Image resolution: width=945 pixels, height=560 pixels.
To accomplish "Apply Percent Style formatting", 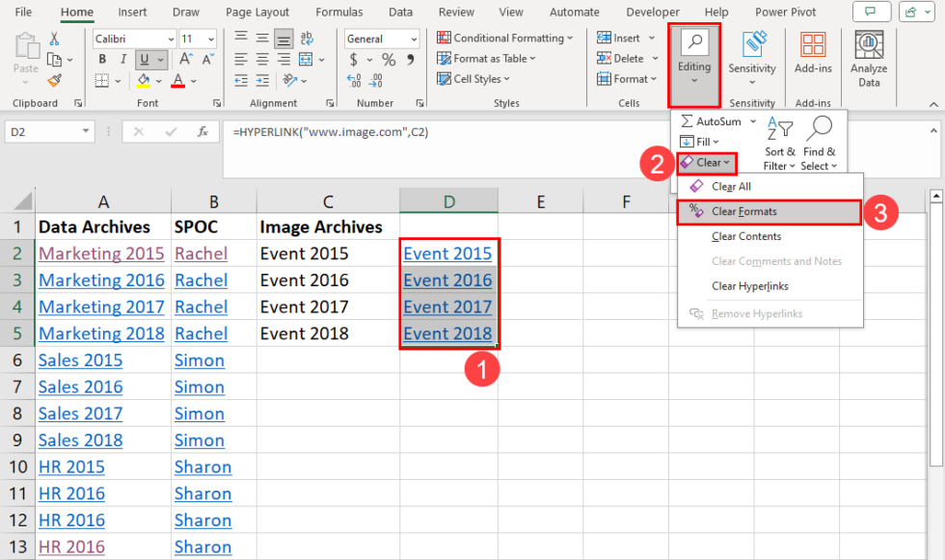I will (388, 59).
